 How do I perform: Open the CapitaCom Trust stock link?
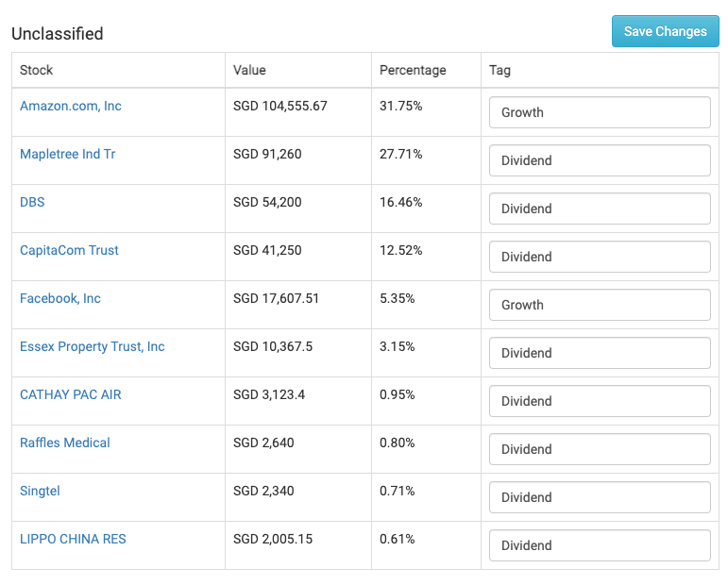[69, 251]
